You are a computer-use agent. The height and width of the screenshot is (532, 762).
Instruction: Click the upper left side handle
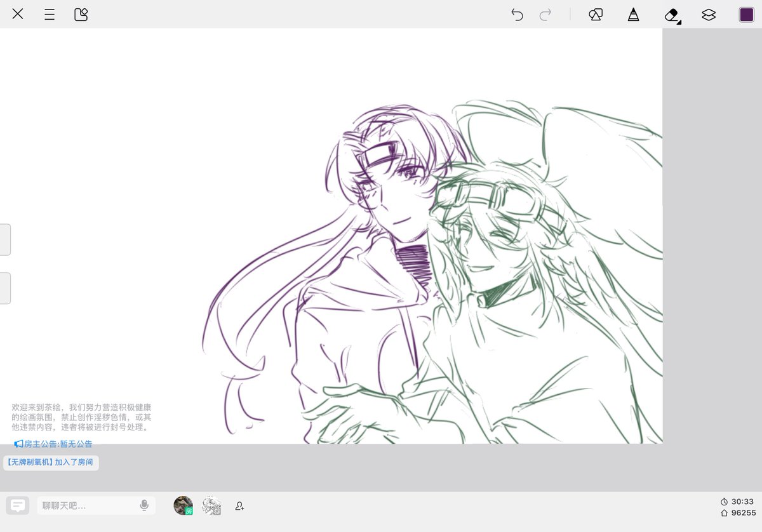click(x=4, y=239)
